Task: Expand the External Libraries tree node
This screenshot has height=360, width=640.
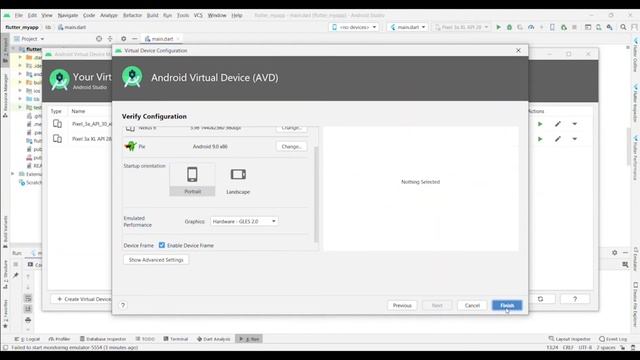Action: pos(13,174)
